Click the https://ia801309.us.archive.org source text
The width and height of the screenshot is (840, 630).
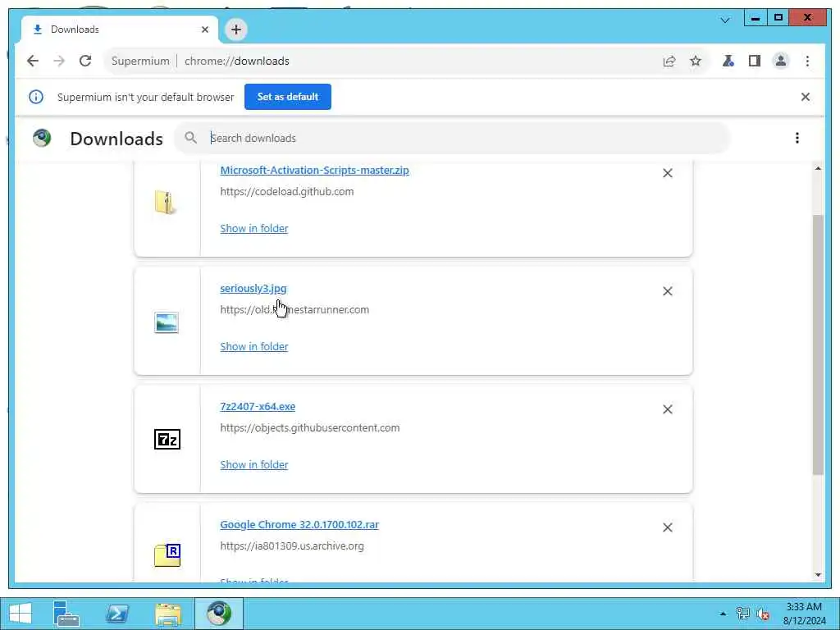(292, 546)
